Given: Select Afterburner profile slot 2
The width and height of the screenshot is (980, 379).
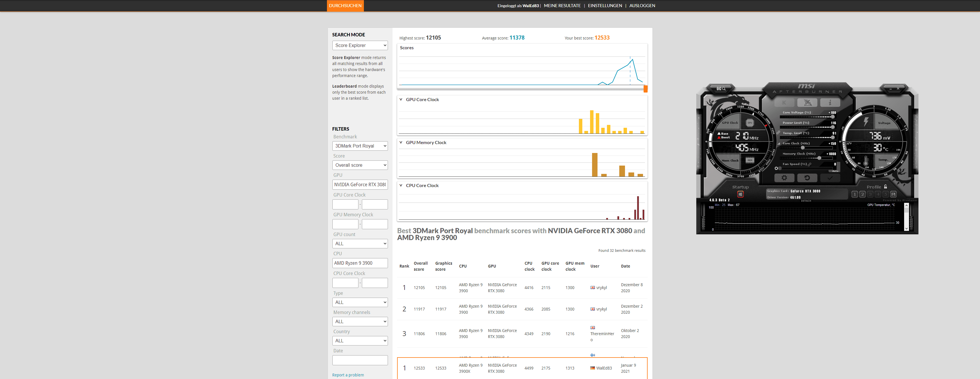Looking at the screenshot, I should [862, 194].
